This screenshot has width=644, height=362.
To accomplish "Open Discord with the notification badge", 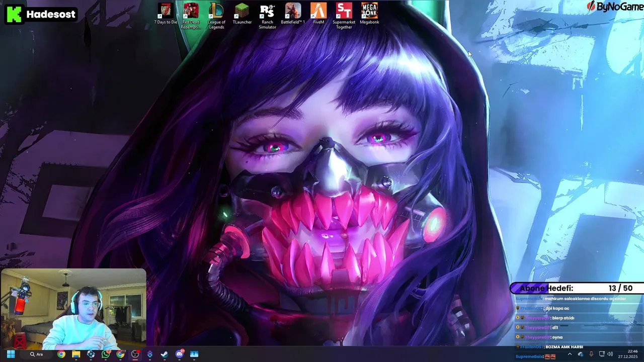I will [x=180, y=354].
